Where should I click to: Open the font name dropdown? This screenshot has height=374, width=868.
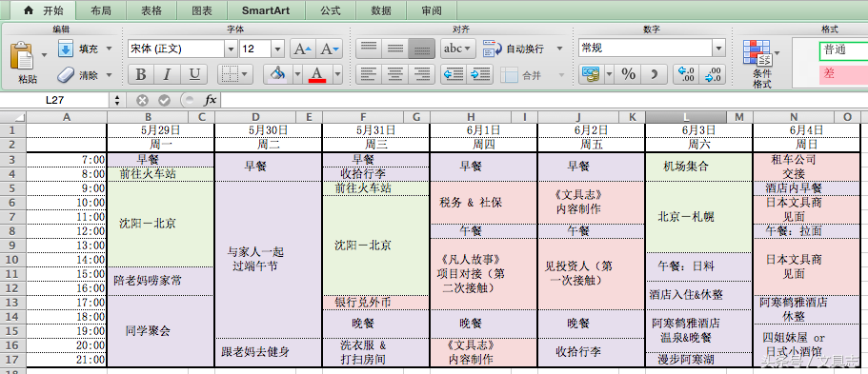pyautogui.click(x=231, y=49)
